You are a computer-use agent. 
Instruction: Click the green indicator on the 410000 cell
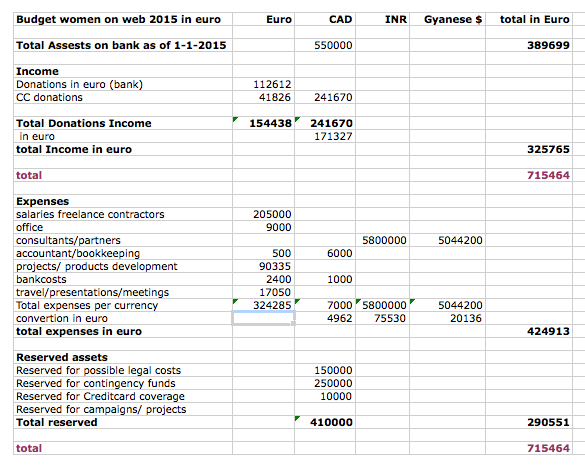pos(297,418)
